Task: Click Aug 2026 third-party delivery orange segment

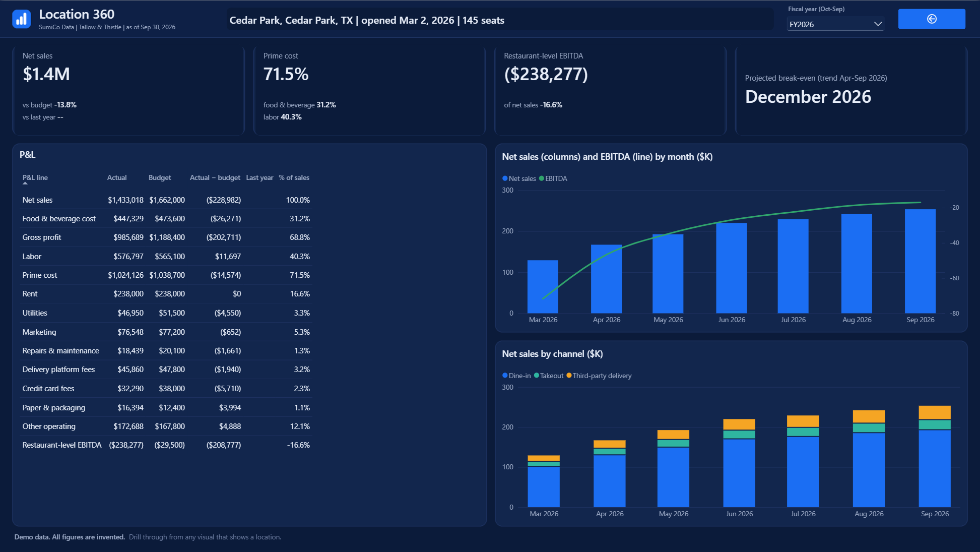Action: click(x=869, y=416)
